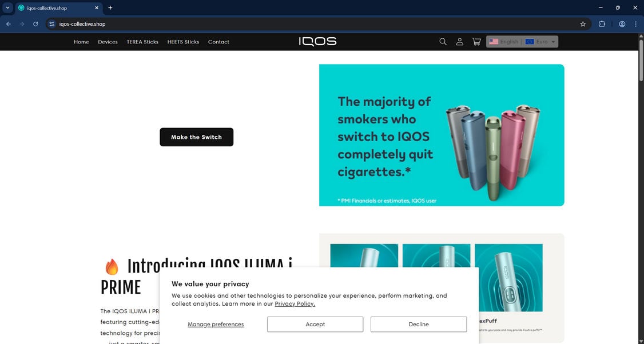Open the middle ILUMA device thumbnail
The width and height of the screenshot is (644, 344).
(x=436, y=256)
